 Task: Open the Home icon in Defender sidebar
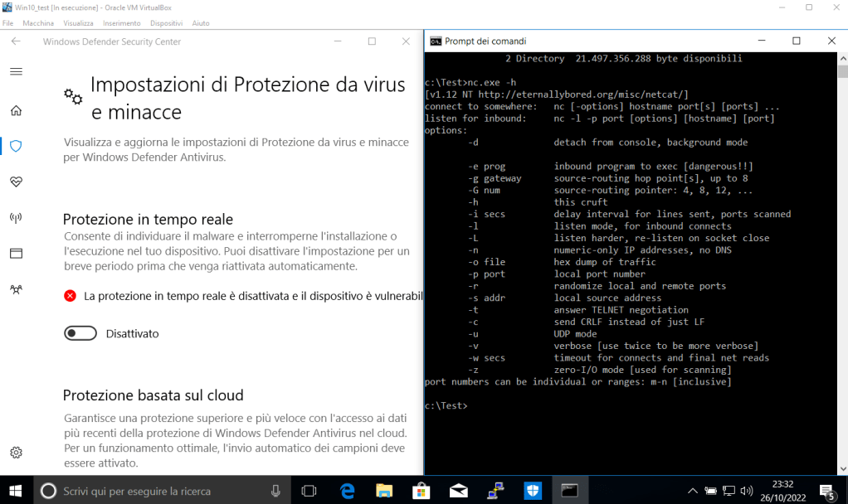coord(16,110)
